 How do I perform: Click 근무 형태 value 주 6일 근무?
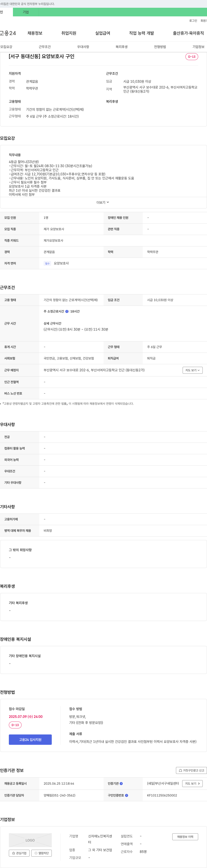click(154, 347)
